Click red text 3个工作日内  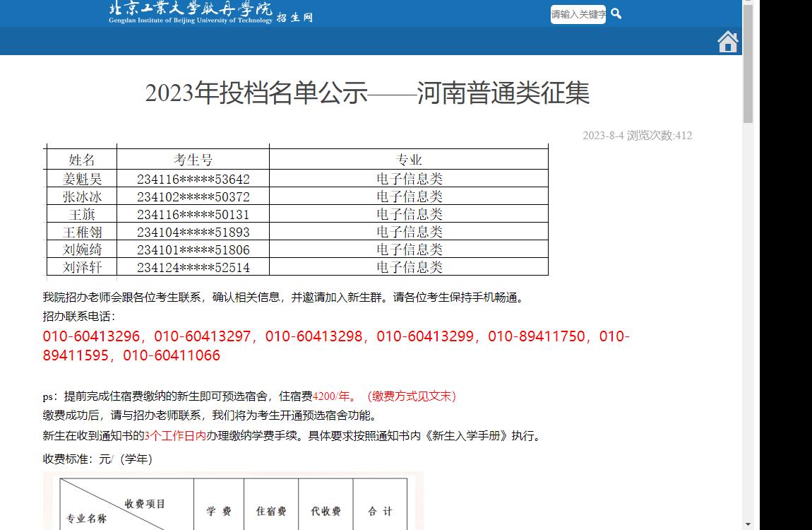175,436
